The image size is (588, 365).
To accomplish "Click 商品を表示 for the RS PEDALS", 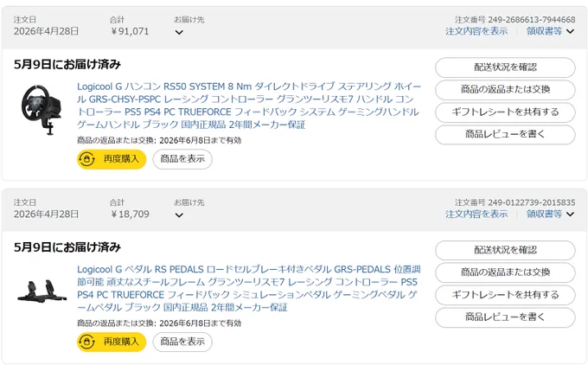I will pos(182,342).
